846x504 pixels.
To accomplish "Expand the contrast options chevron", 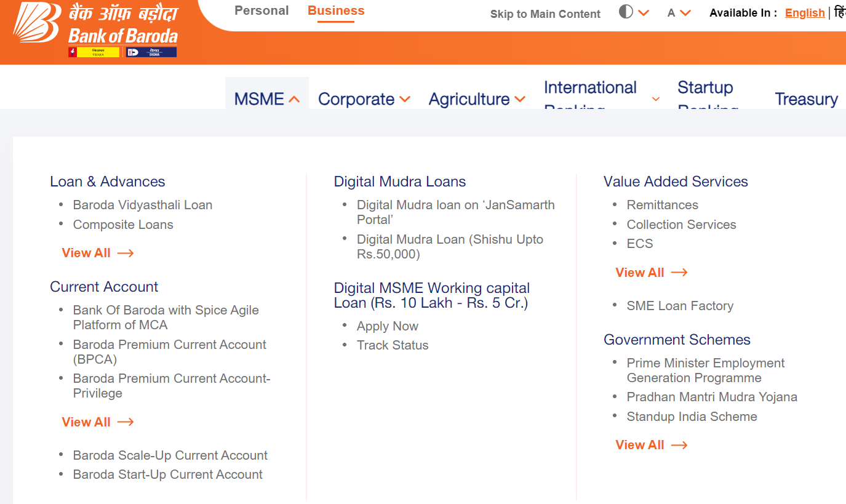I will (x=644, y=13).
